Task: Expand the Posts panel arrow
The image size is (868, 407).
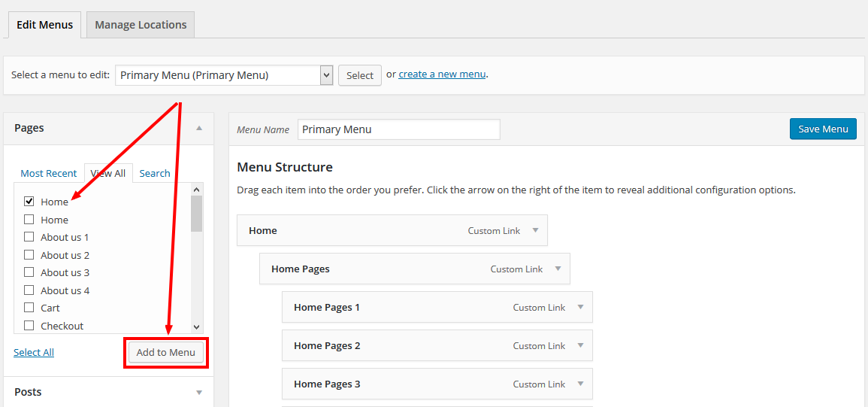Action: 199,393
